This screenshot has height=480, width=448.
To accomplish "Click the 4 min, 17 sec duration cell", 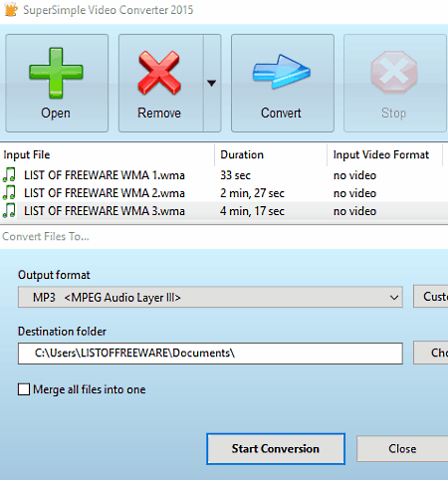I will click(252, 211).
